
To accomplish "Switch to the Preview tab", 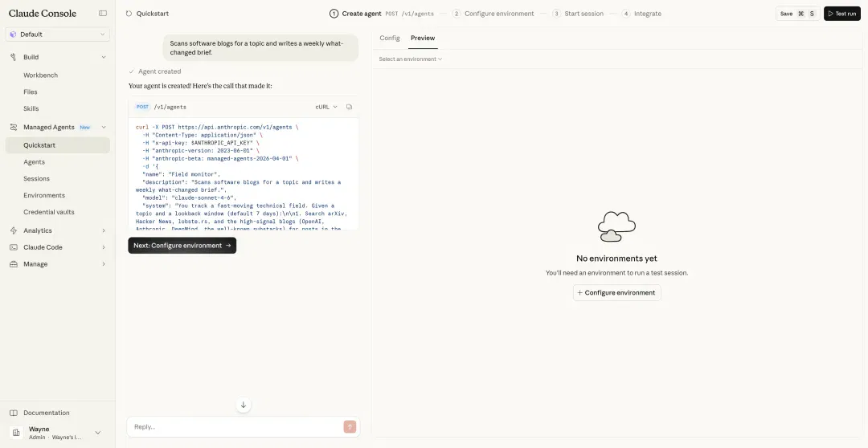I will (423, 39).
